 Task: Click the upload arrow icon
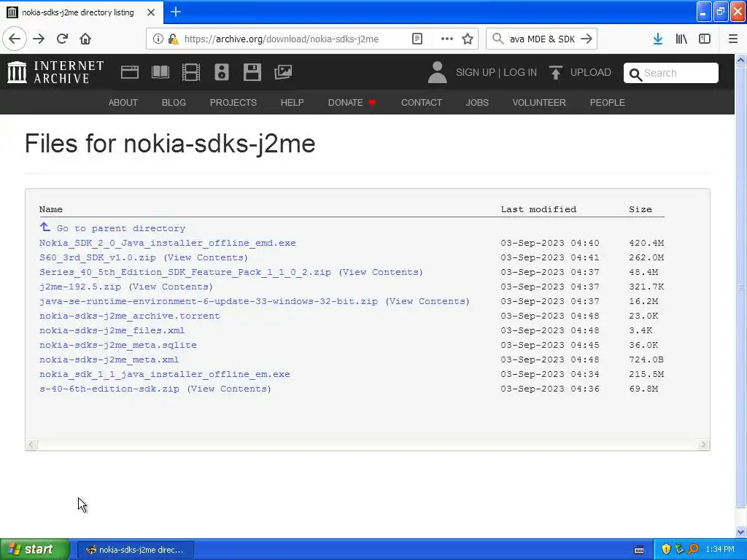555,72
